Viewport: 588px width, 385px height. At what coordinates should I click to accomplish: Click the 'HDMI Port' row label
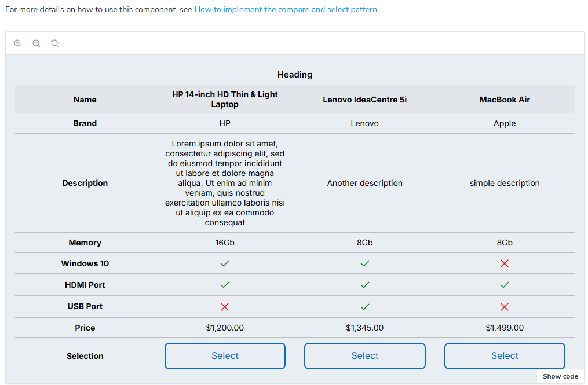[x=85, y=285]
